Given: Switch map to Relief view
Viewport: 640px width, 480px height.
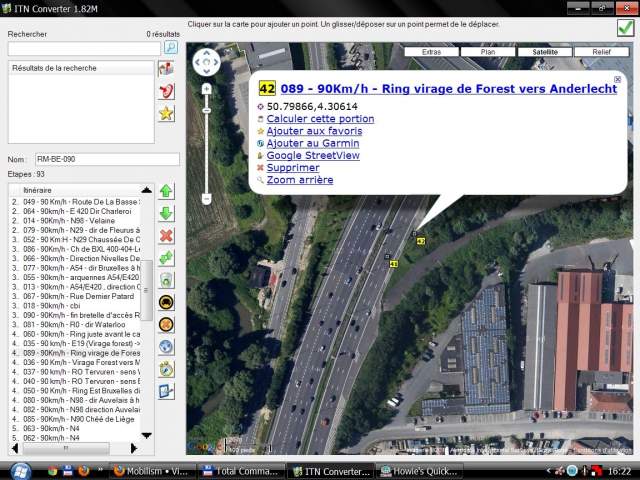Looking at the screenshot, I should pyautogui.click(x=602, y=51).
